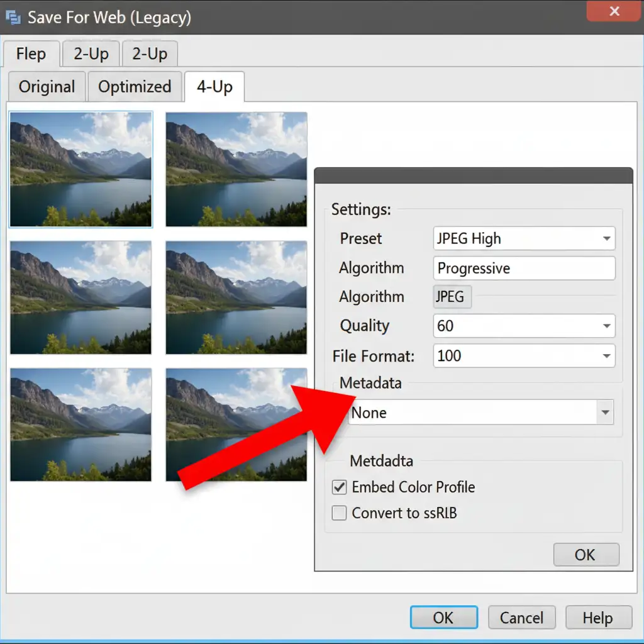Viewport: 644px width, 644px height.
Task: Open Help from the bottom button
Action: pos(597,618)
